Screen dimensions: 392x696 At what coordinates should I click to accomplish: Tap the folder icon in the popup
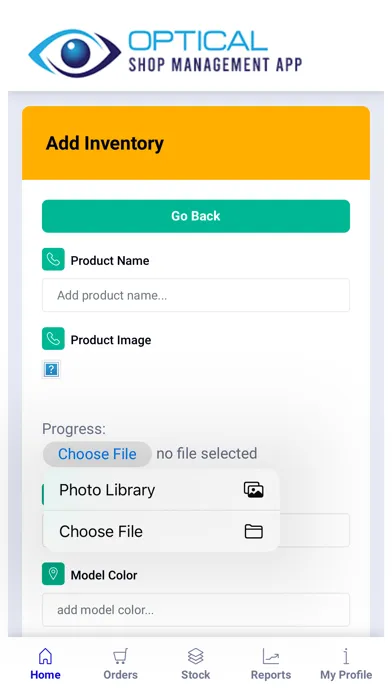tap(254, 531)
